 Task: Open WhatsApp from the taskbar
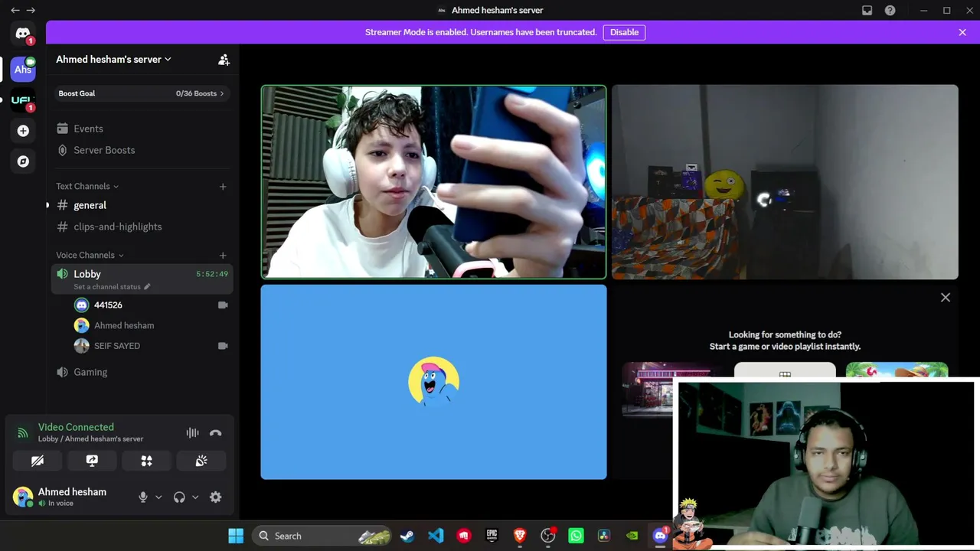coord(576,536)
